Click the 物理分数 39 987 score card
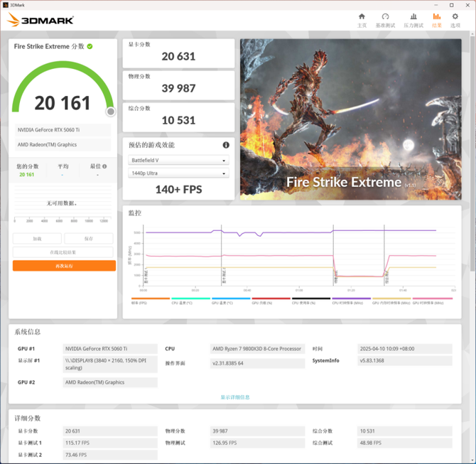476x464 pixels. [x=178, y=85]
